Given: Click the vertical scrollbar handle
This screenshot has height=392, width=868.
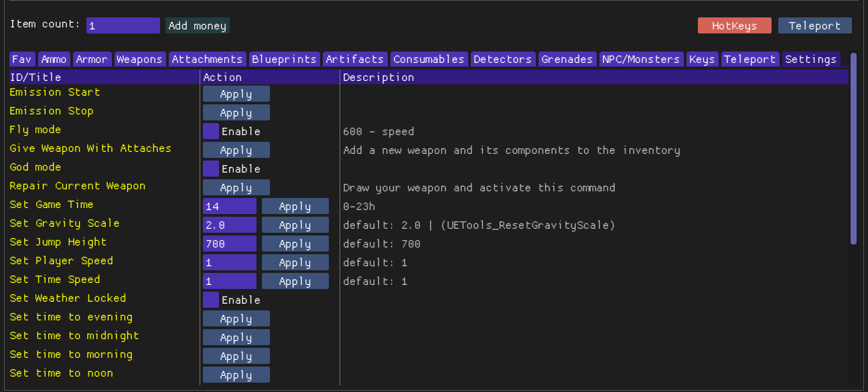Looking at the screenshot, I should click(853, 149).
